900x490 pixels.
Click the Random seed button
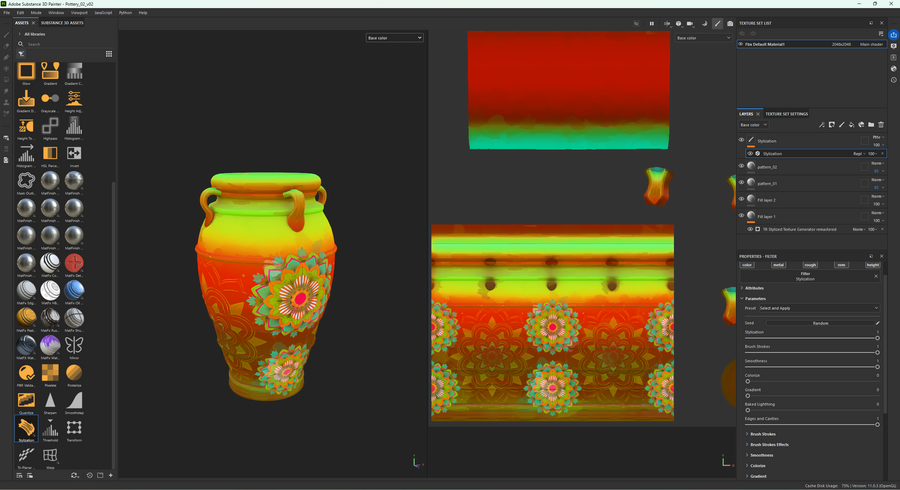point(820,323)
